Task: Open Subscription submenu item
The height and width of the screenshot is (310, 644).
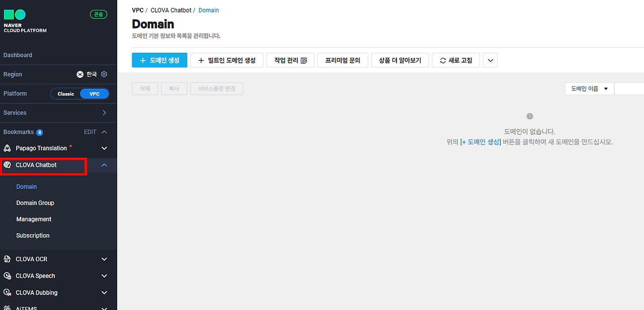Action: 33,236
